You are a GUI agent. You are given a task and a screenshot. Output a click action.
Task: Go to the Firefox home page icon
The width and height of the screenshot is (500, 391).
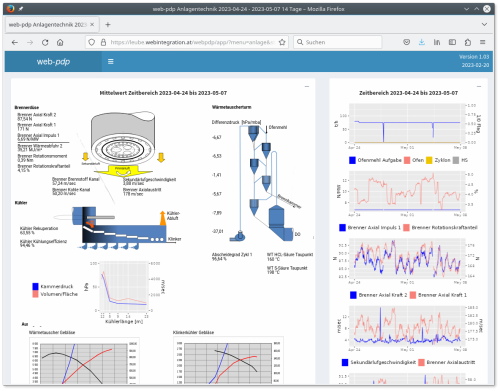point(60,42)
